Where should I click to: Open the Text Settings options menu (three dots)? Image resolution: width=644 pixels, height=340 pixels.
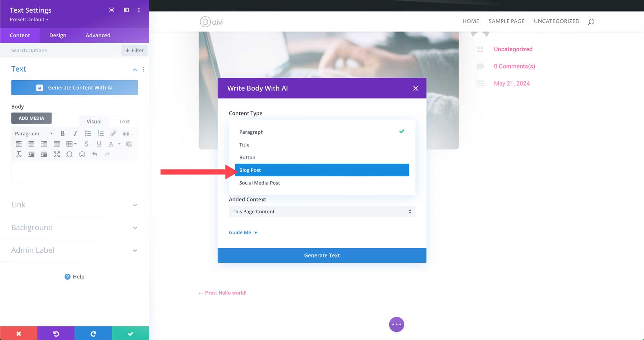point(139,10)
